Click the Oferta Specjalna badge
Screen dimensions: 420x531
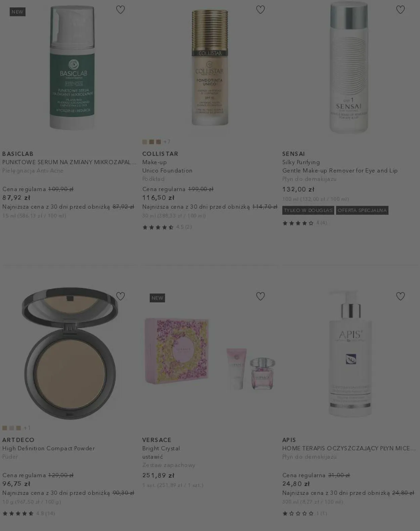362,210
